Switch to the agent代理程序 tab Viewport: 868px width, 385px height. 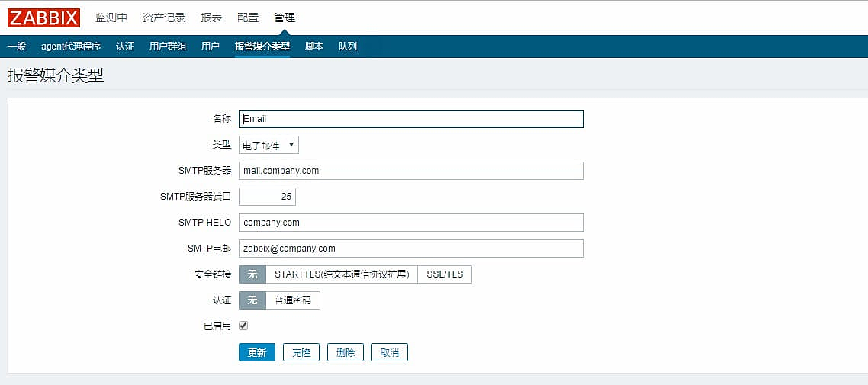point(71,47)
